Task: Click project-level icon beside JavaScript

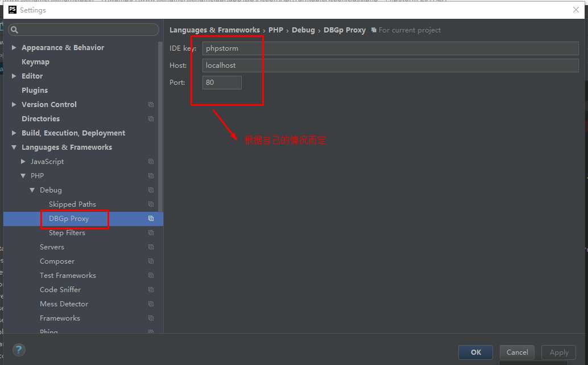Action: tap(151, 162)
